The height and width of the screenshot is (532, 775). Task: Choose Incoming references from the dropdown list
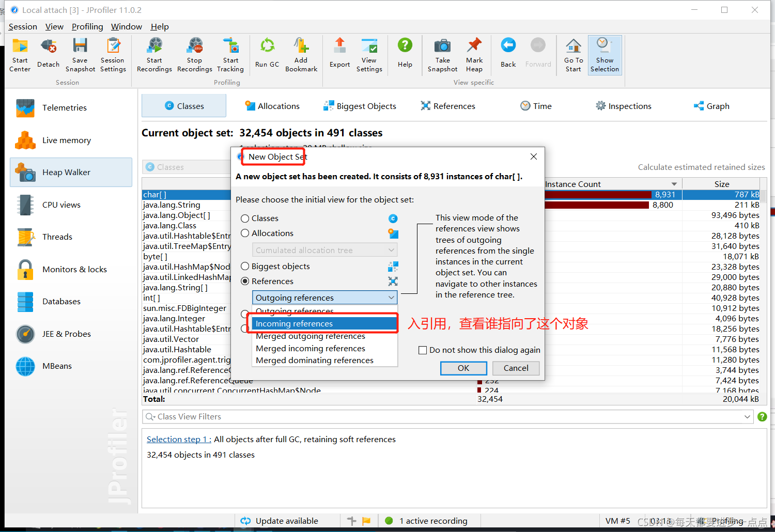click(x=324, y=324)
